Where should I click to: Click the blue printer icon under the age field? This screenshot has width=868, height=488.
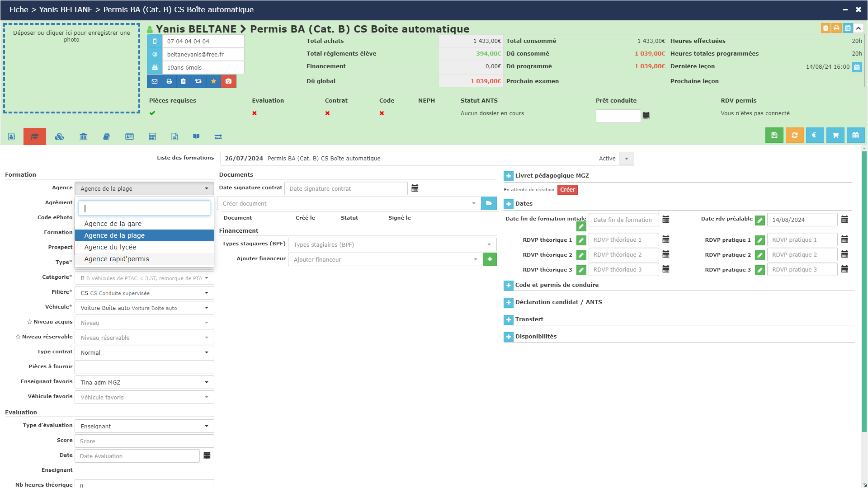(169, 81)
